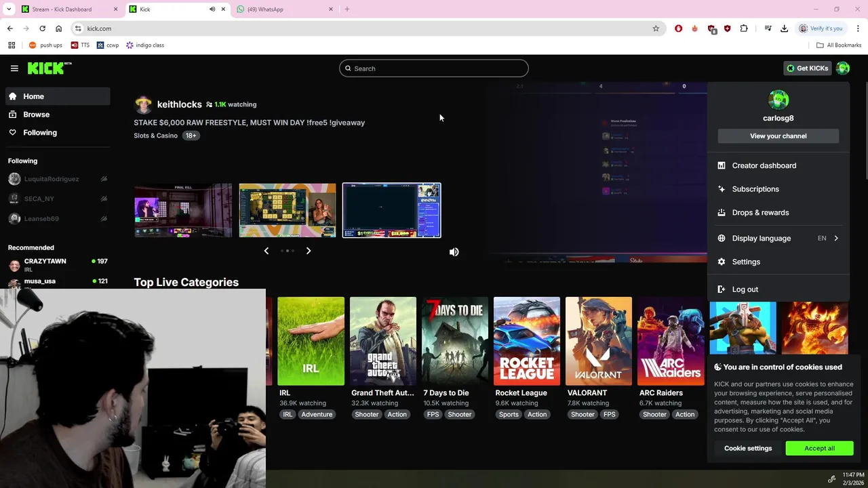
Task: Click Sports tag under Rocket League
Action: tap(509, 415)
